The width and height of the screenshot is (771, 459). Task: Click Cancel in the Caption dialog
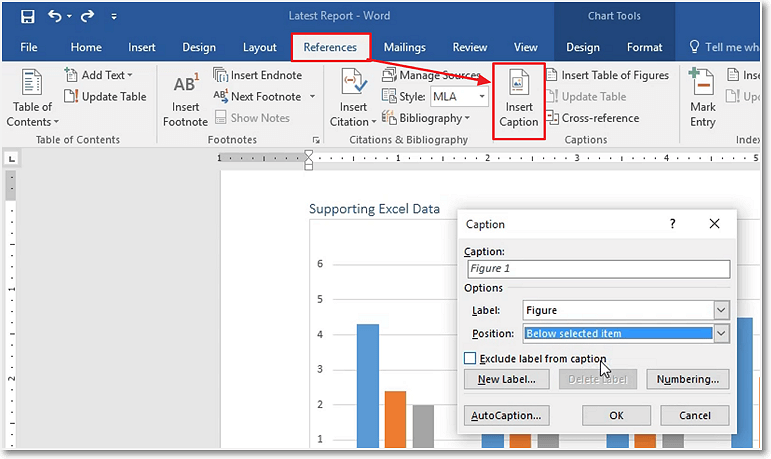coord(694,415)
